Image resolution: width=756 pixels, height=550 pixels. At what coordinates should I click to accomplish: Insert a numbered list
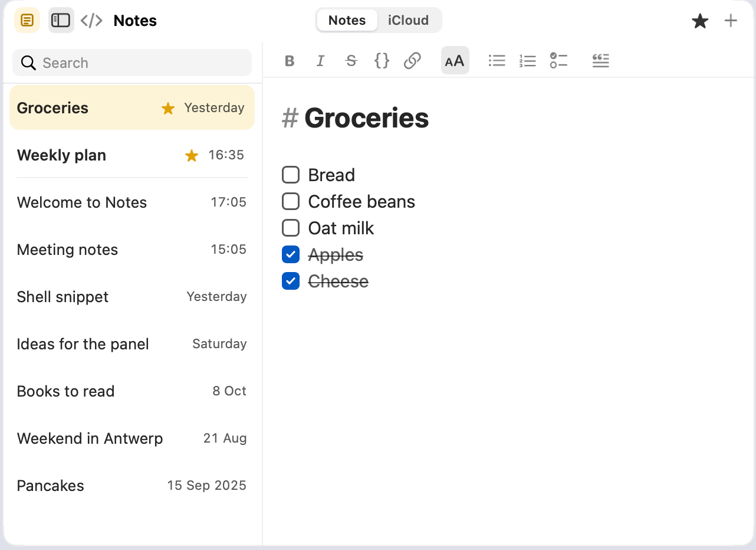tap(528, 60)
